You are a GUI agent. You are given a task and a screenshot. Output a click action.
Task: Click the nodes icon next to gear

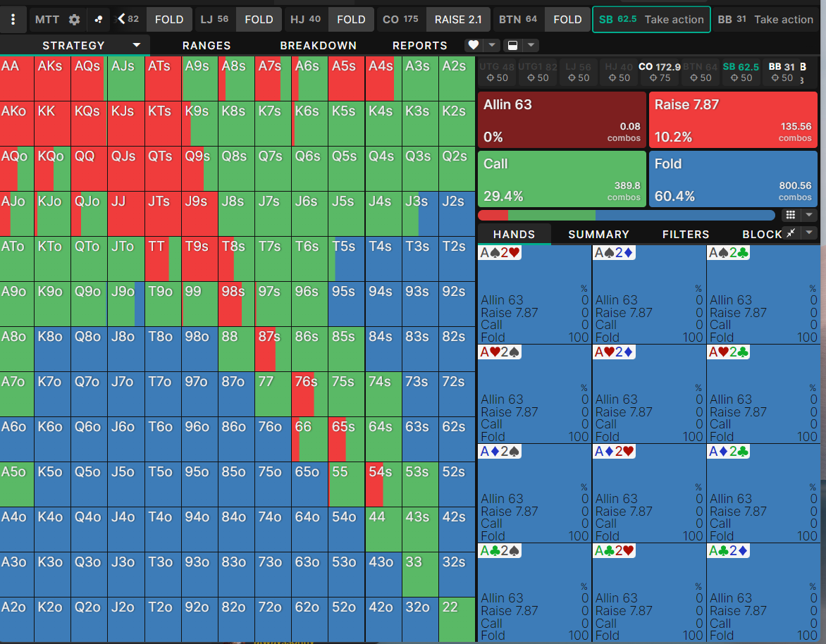pos(99,20)
